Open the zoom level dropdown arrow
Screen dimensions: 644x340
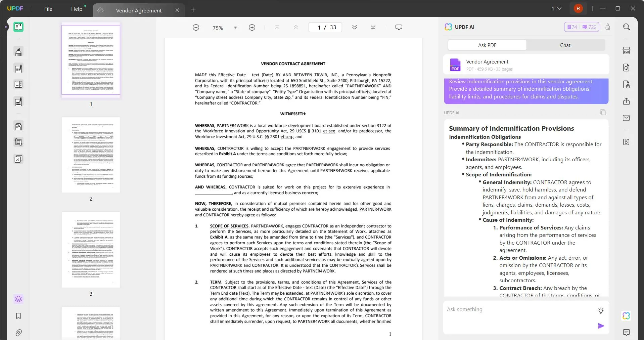click(235, 28)
